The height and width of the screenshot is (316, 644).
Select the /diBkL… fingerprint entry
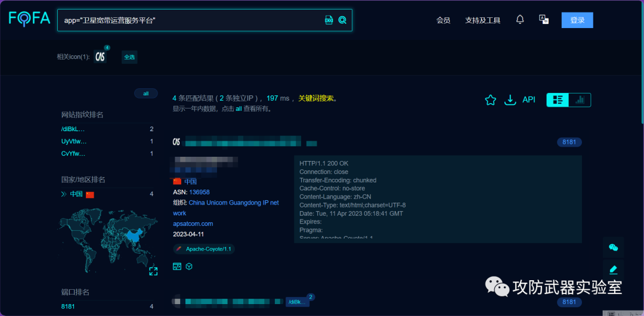[73, 129]
